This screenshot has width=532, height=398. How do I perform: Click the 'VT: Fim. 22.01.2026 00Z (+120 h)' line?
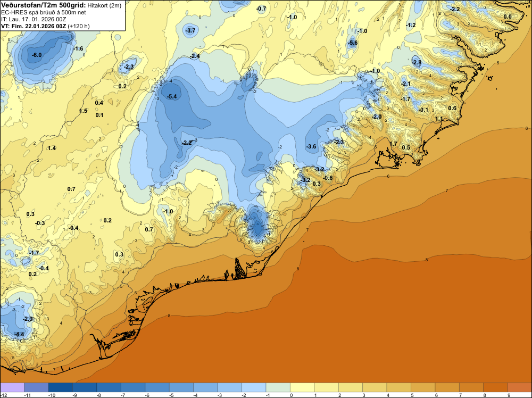click(x=45, y=26)
